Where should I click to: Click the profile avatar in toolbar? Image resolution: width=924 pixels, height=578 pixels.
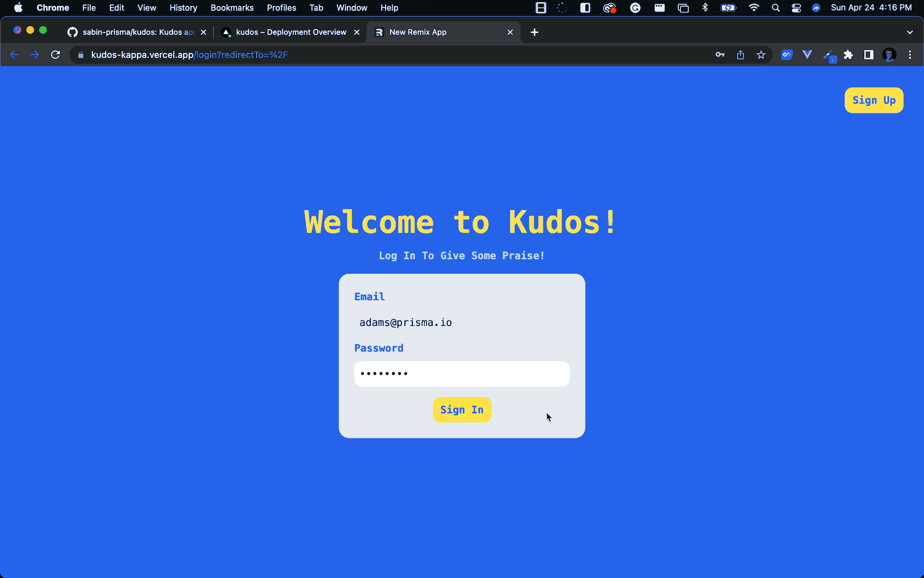(889, 55)
